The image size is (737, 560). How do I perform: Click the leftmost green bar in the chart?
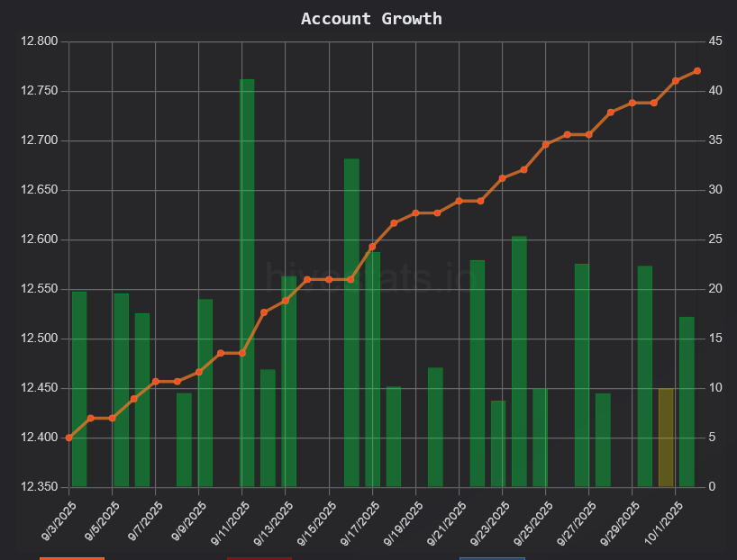click(79, 389)
